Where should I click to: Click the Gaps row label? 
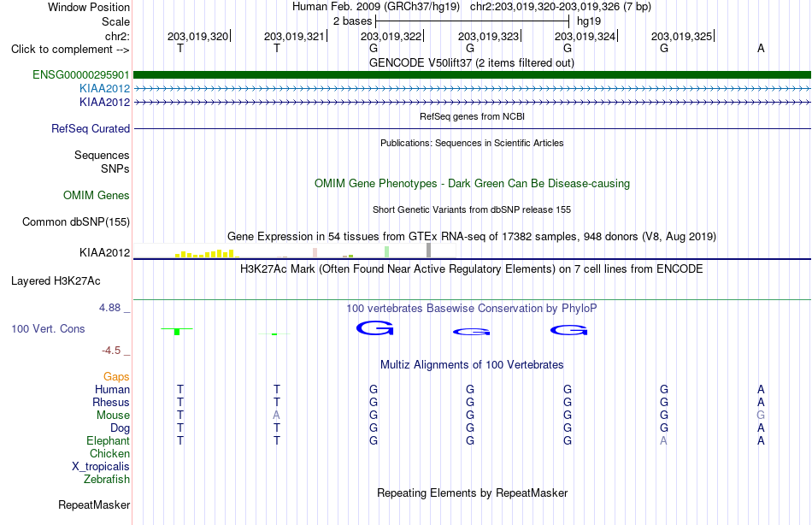click(116, 377)
